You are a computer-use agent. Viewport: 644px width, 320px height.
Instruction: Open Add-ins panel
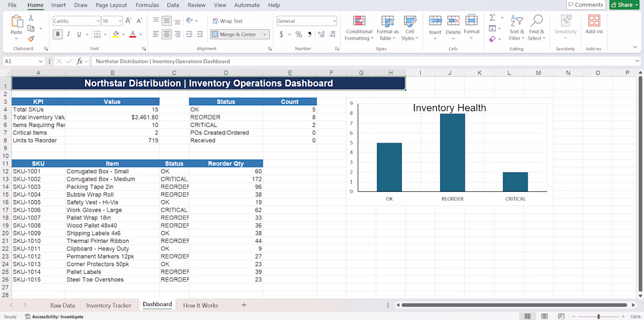click(x=594, y=25)
